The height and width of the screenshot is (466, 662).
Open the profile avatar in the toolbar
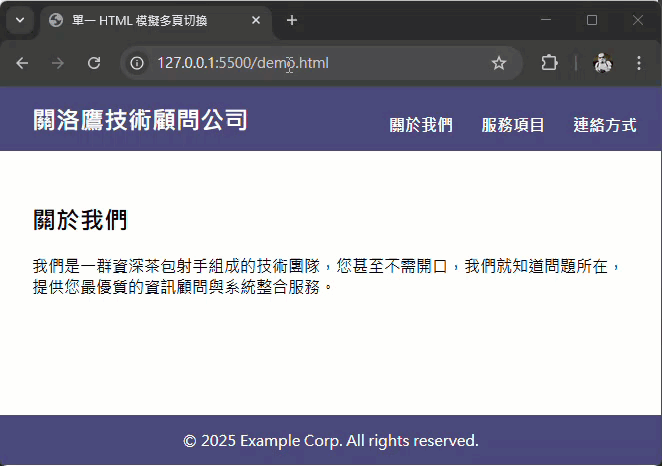602,63
